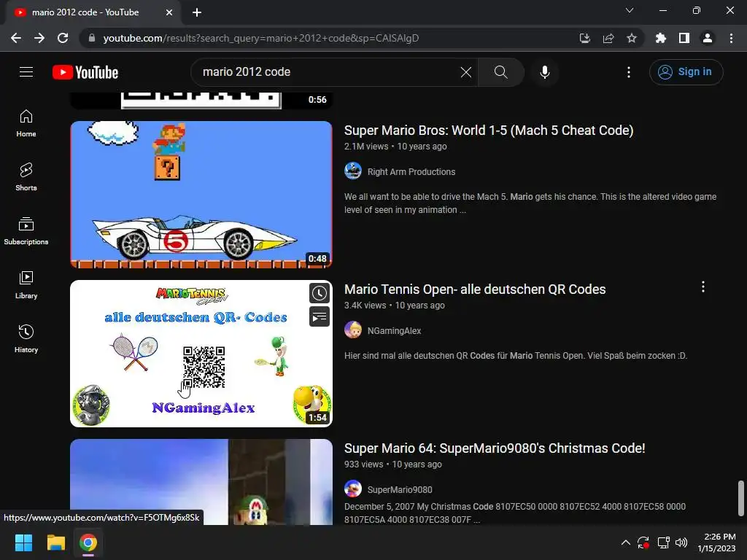Open File Explorer from taskbar
The width and height of the screenshot is (747, 560).
click(x=55, y=542)
